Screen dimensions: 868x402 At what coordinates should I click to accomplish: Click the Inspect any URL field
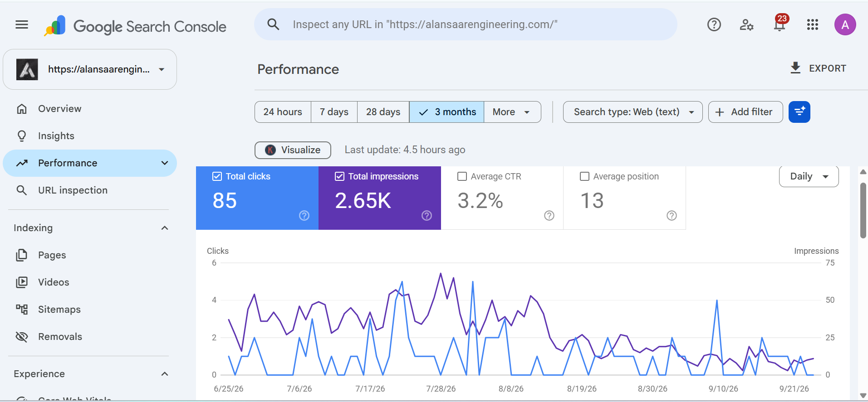(x=466, y=24)
